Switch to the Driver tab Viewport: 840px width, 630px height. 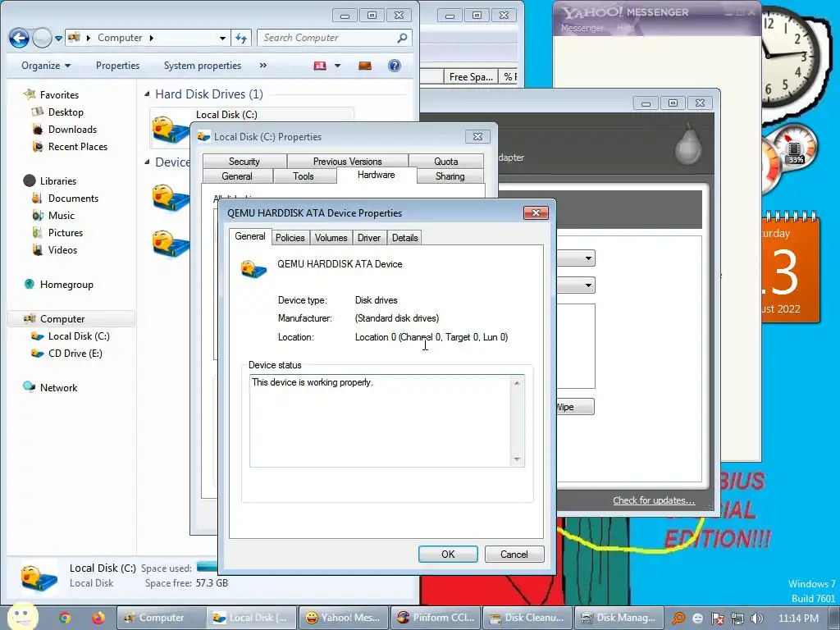[x=369, y=237]
